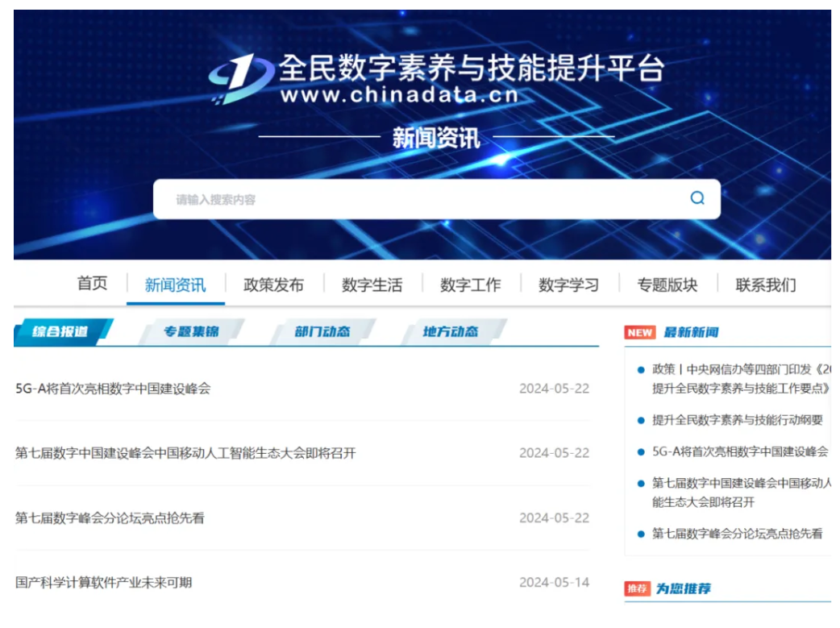
Task: Click the red 推荐 badge icon
Action: [x=637, y=588]
